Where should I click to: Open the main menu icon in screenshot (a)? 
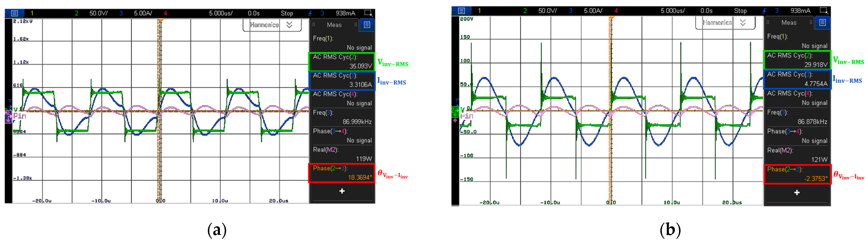click(15, 13)
